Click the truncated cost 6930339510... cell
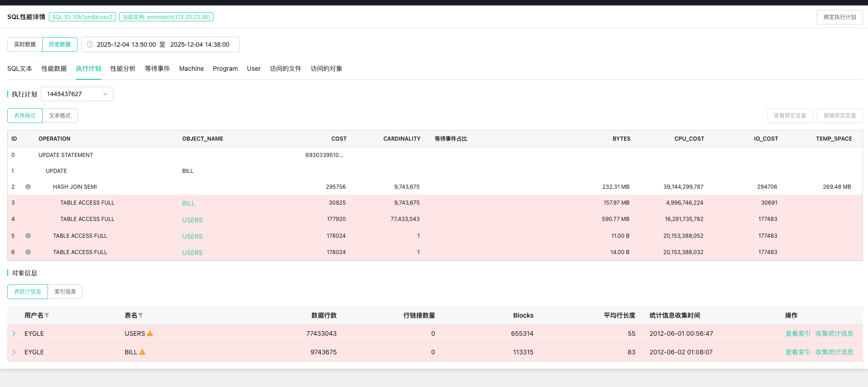Viewport: 868px width, 387px height. pyautogui.click(x=324, y=155)
